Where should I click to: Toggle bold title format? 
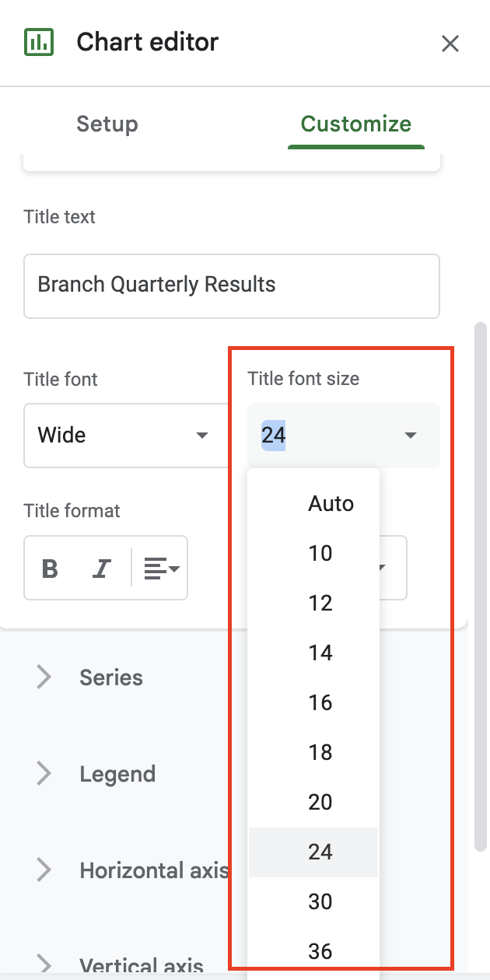point(51,569)
